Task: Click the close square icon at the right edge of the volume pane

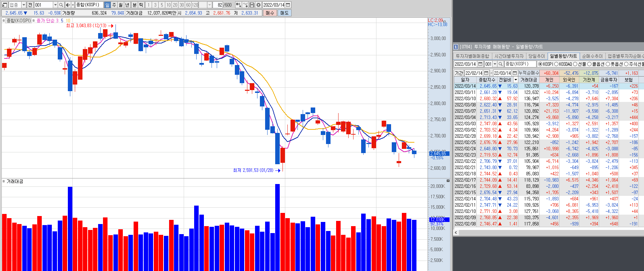Action: [448, 181]
